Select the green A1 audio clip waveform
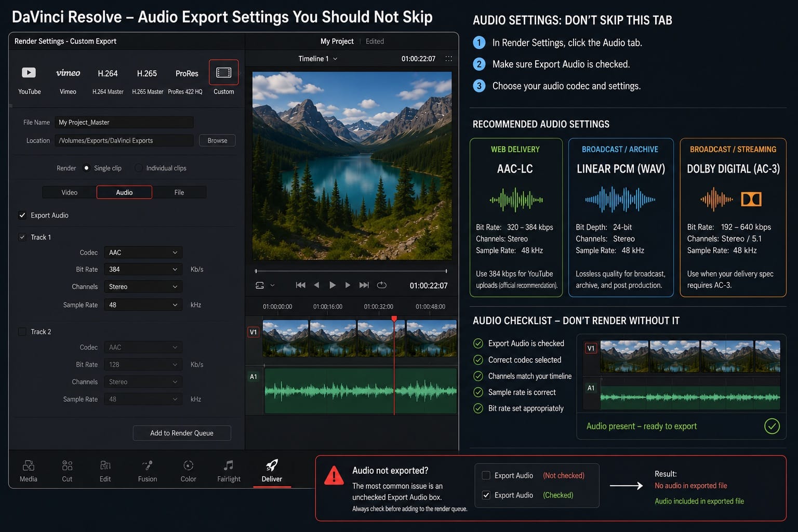Screen dimensions: 798x532 [361, 391]
